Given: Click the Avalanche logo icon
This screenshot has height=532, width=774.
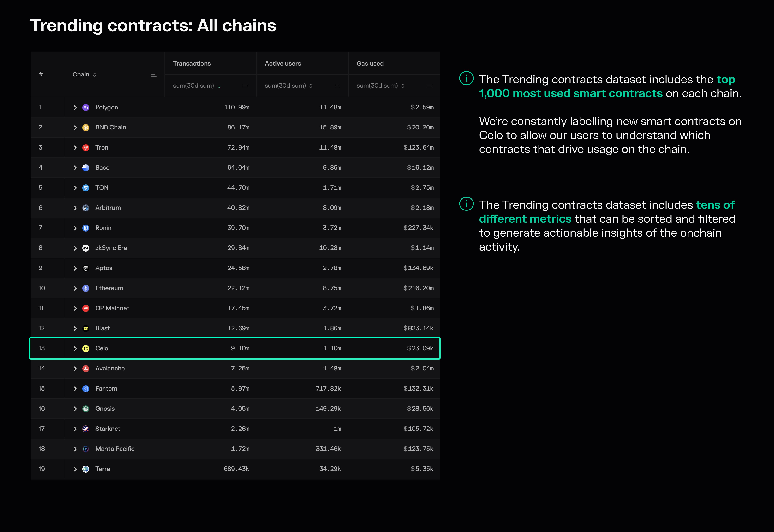Looking at the screenshot, I should [x=86, y=368].
